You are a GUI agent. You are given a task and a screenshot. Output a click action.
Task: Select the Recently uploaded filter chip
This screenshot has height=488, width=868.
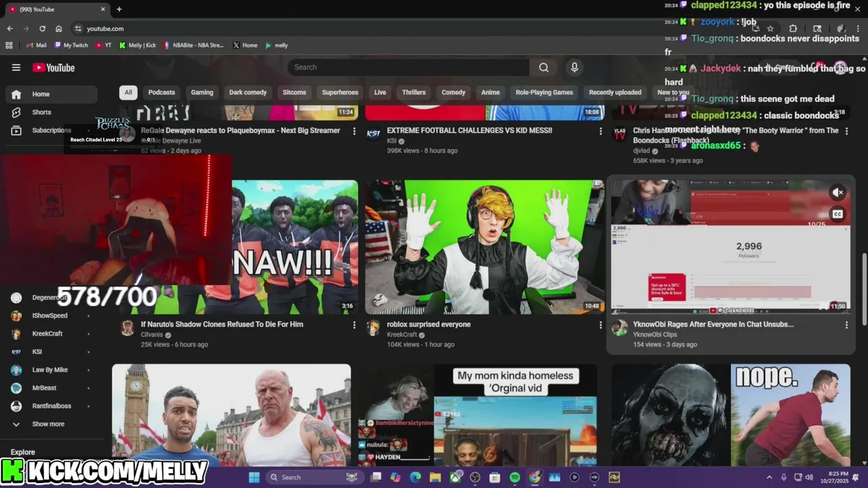[x=615, y=92]
